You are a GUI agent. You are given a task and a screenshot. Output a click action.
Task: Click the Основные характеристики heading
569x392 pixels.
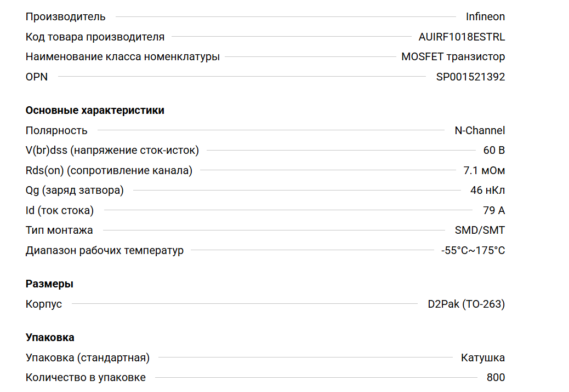click(x=95, y=110)
